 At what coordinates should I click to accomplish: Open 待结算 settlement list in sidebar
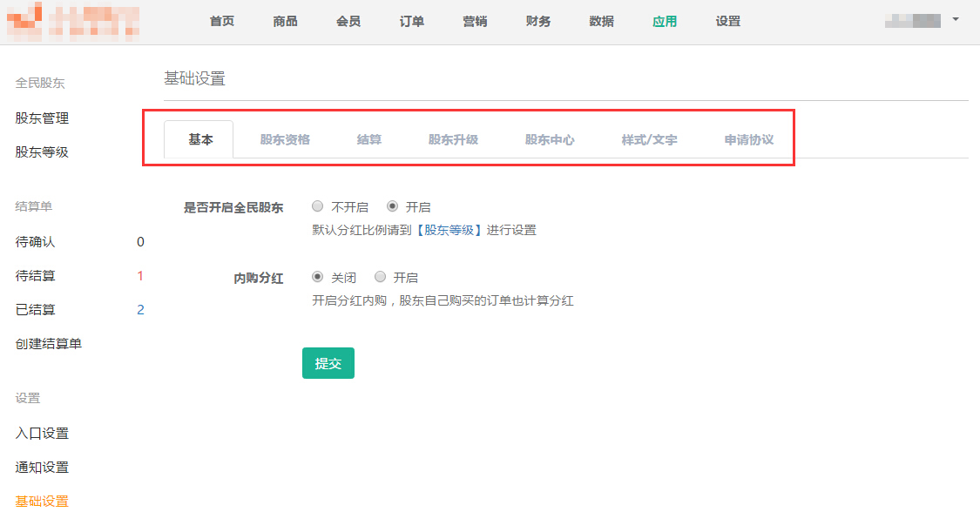point(36,276)
